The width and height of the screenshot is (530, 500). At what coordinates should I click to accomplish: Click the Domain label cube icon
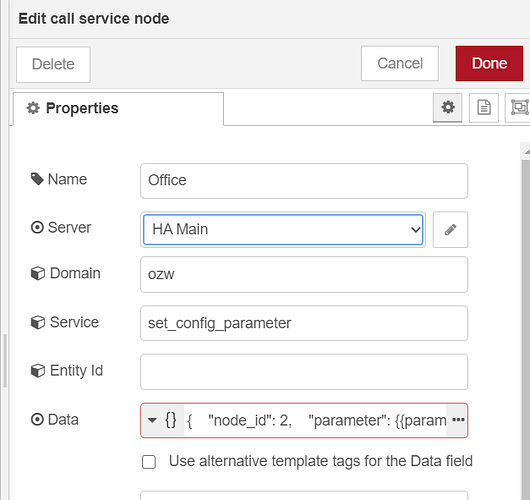38,273
